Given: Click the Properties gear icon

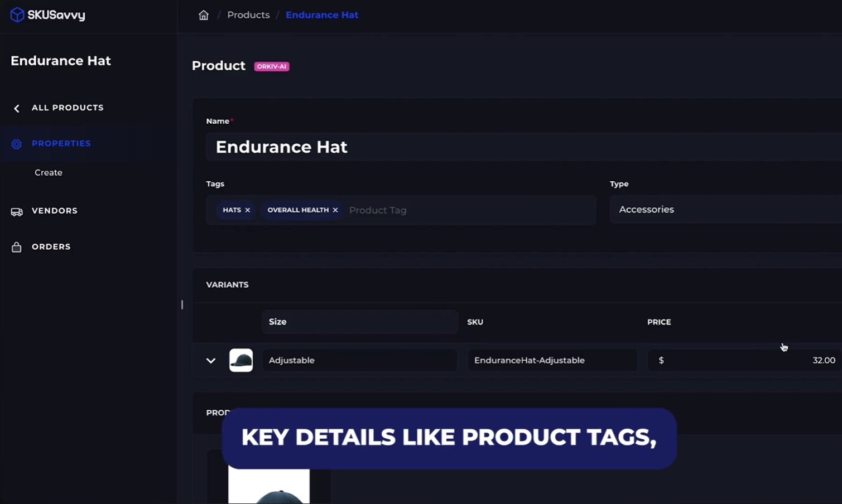Looking at the screenshot, I should (17, 144).
